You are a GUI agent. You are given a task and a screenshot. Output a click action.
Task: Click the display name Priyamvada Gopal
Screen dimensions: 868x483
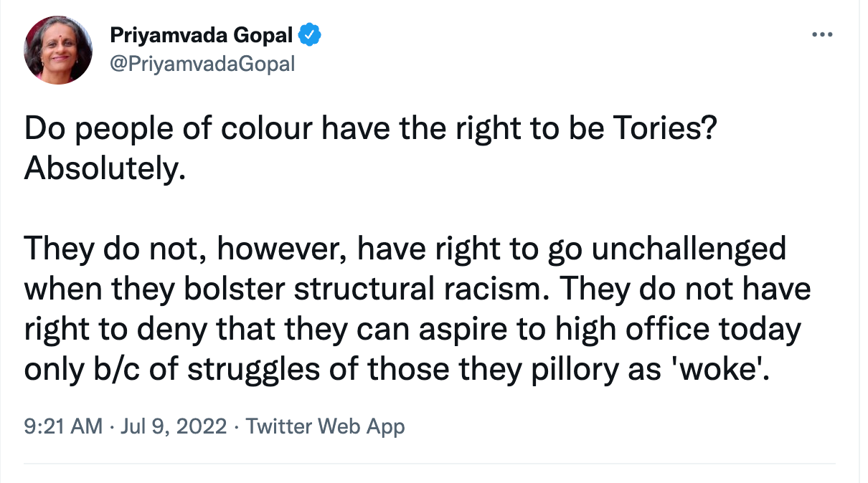click(200, 34)
